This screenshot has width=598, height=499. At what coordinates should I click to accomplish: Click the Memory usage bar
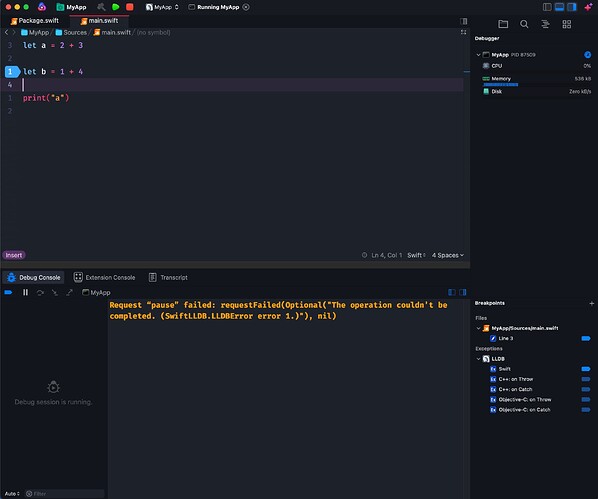point(500,85)
